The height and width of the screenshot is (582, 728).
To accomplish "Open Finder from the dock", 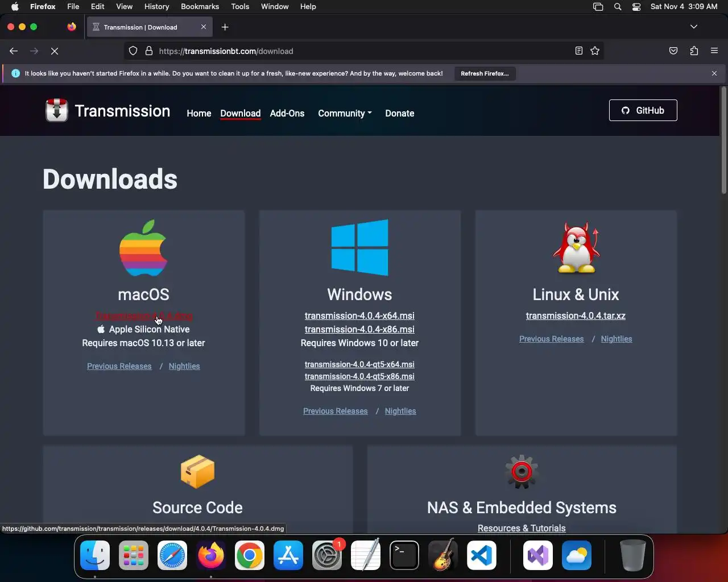I will click(x=95, y=555).
